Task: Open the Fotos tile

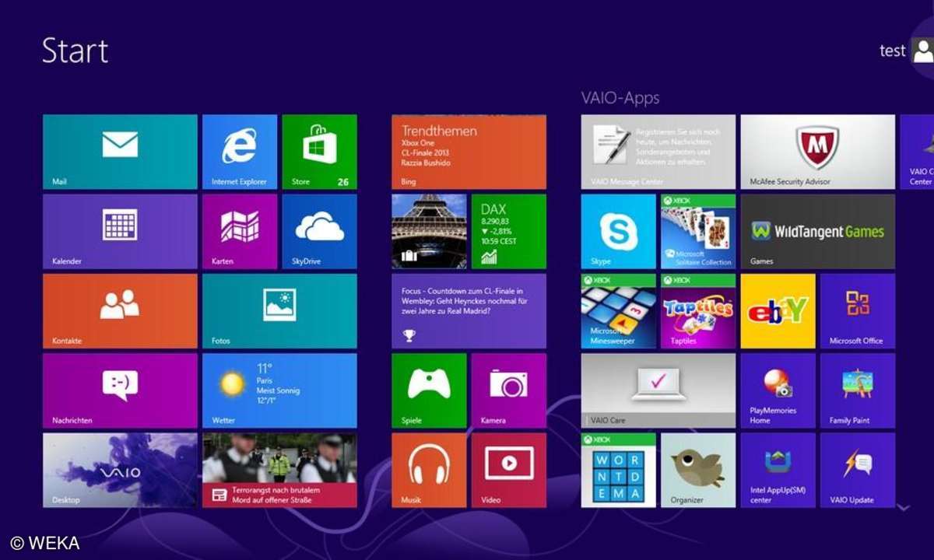Action: pos(279,311)
